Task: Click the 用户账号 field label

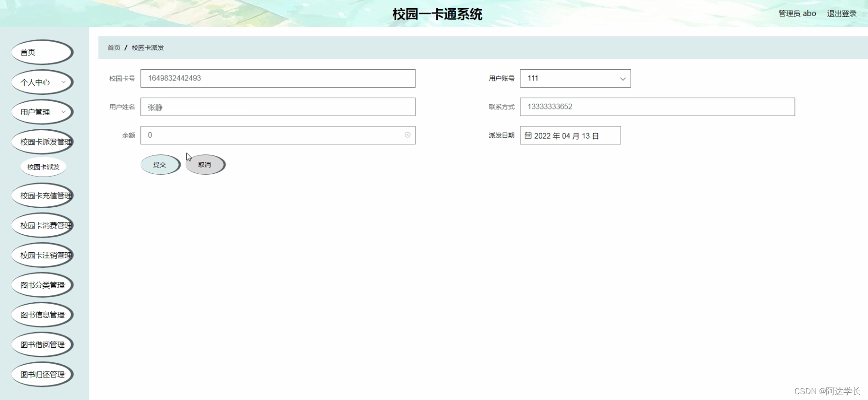Action: coord(502,78)
